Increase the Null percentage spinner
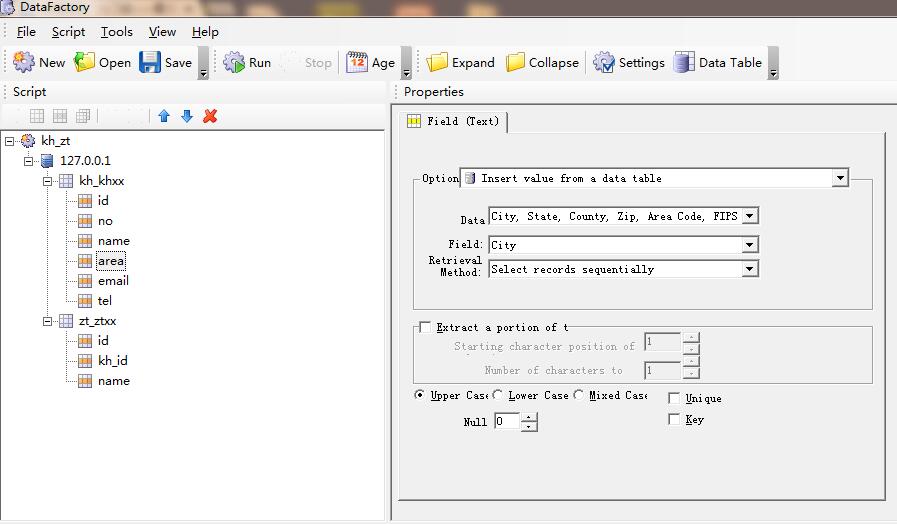 click(529, 417)
